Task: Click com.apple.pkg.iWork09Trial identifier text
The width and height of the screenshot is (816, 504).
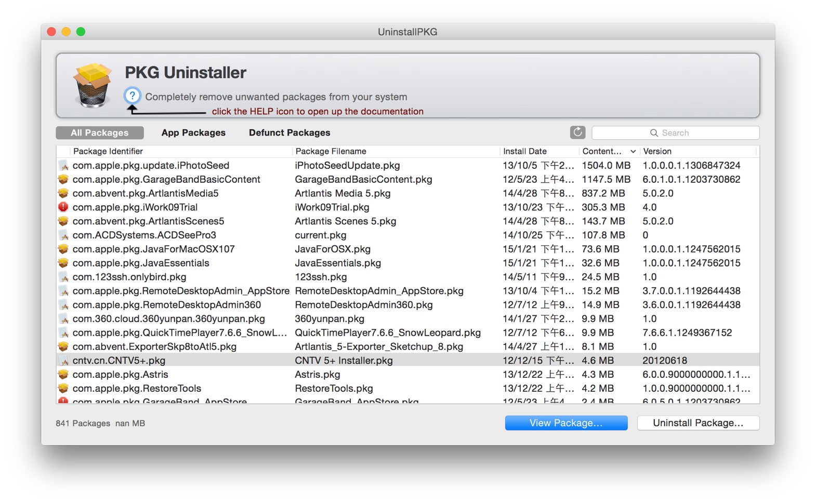Action: point(135,207)
